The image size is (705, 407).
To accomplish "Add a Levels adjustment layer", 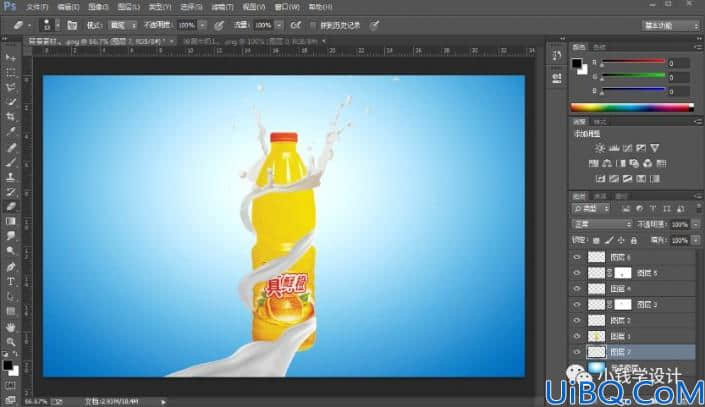I will [x=614, y=148].
